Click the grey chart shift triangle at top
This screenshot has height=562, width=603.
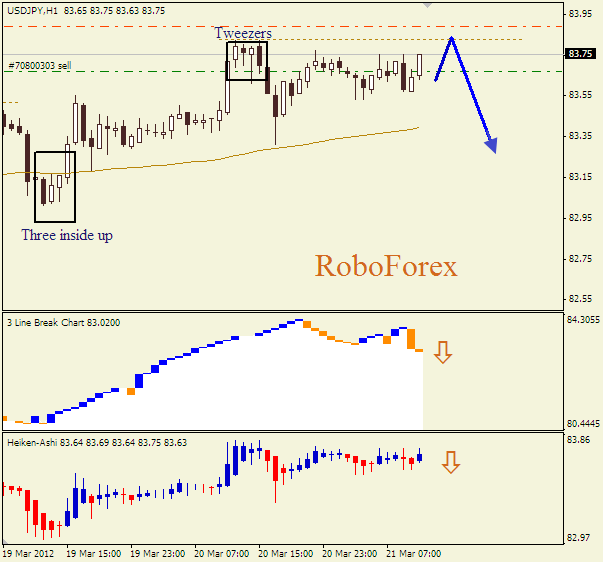tap(428, 5)
